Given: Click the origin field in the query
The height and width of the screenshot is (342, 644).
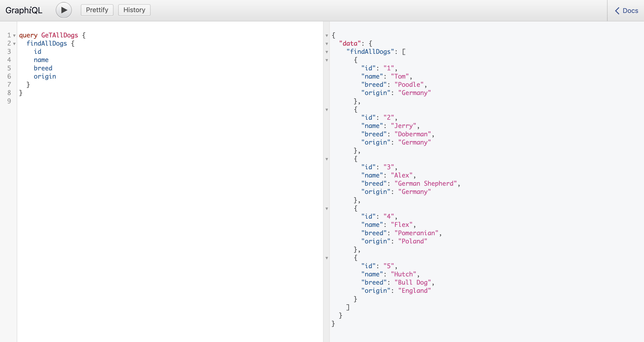Looking at the screenshot, I should click(x=45, y=77).
